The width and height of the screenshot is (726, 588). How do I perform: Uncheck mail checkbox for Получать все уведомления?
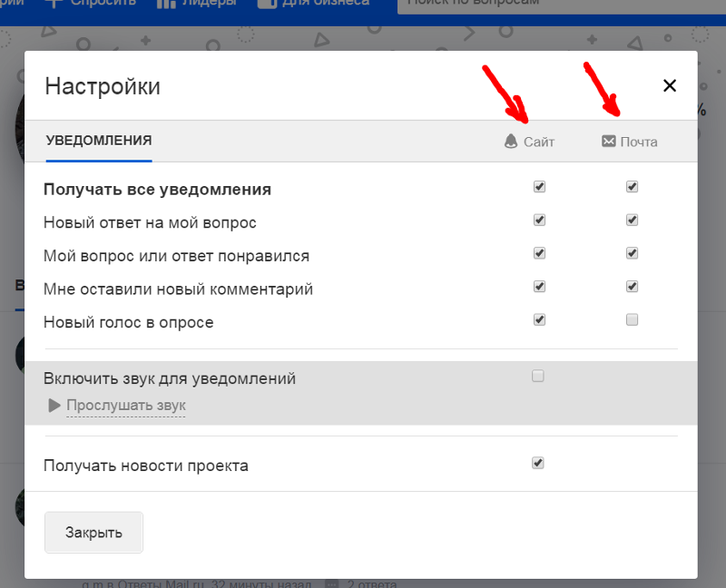click(x=632, y=187)
